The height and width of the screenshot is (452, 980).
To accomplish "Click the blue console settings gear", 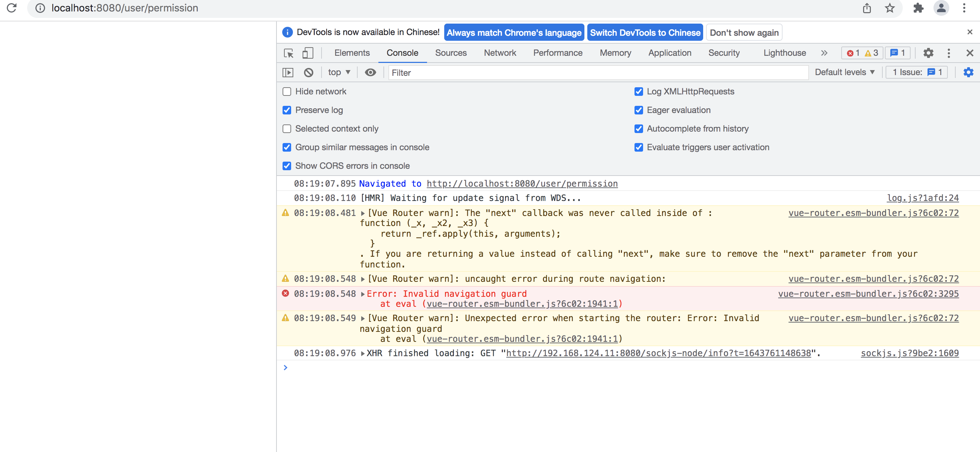I will [x=968, y=72].
